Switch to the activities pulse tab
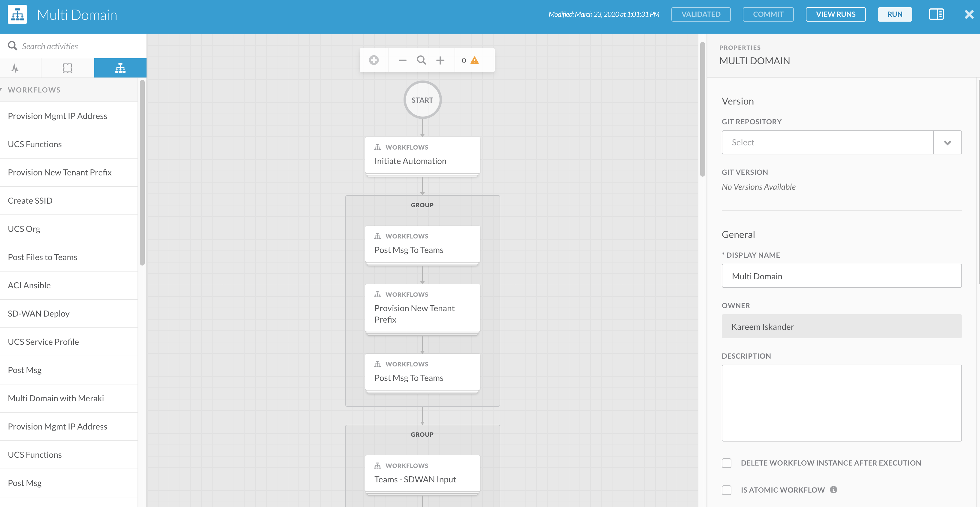Image resolution: width=980 pixels, height=507 pixels. pyautogui.click(x=15, y=68)
